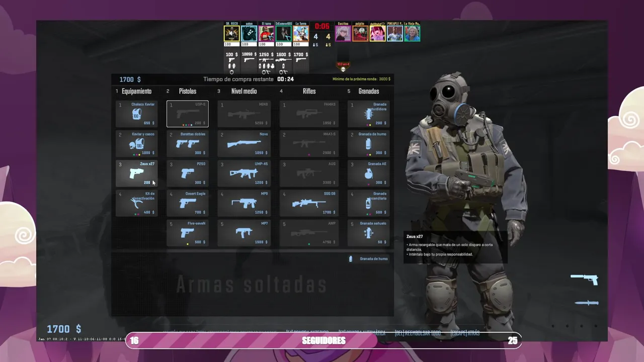Buy the Granada aturdidora flashbang
The image size is (644, 362).
pyautogui.click(x=369, y=114)
